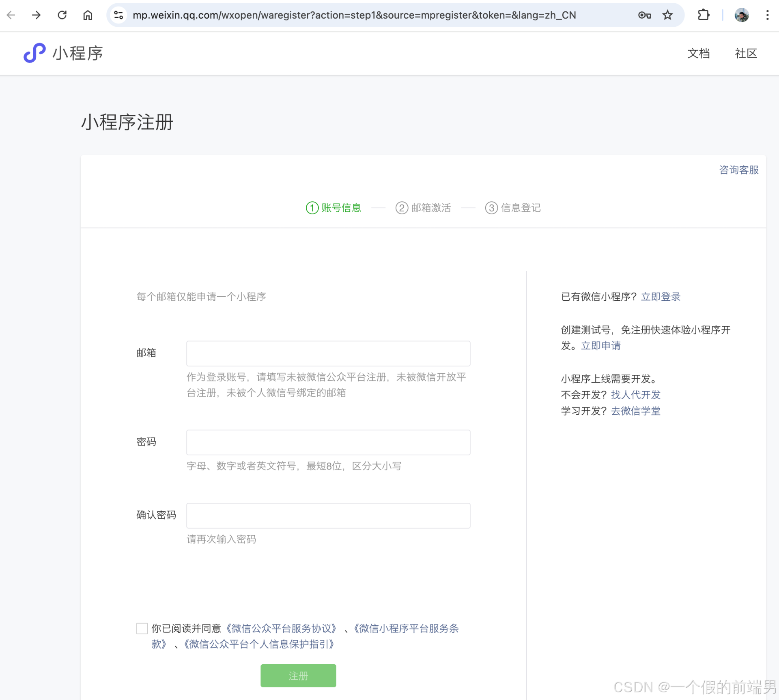Viewport: 779px width, 700px height.
Task: Open 《微信公众平台个人信息保护指引》 link
Action: coord(259,644)
